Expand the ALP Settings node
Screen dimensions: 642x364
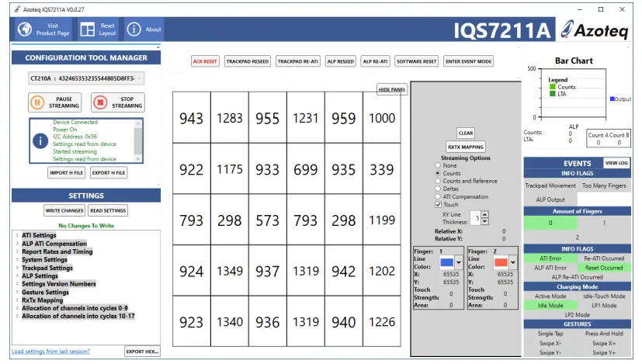pos(17,276)
